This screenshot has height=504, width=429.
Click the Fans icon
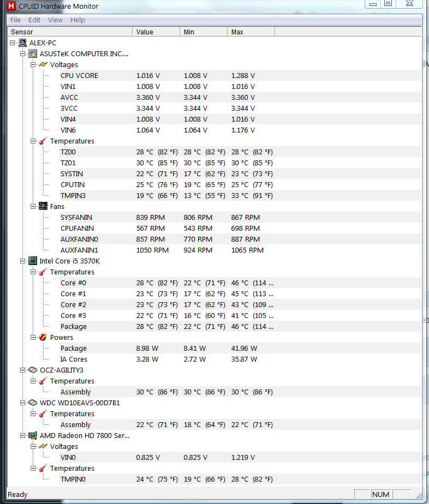click(x=43, y=206)
